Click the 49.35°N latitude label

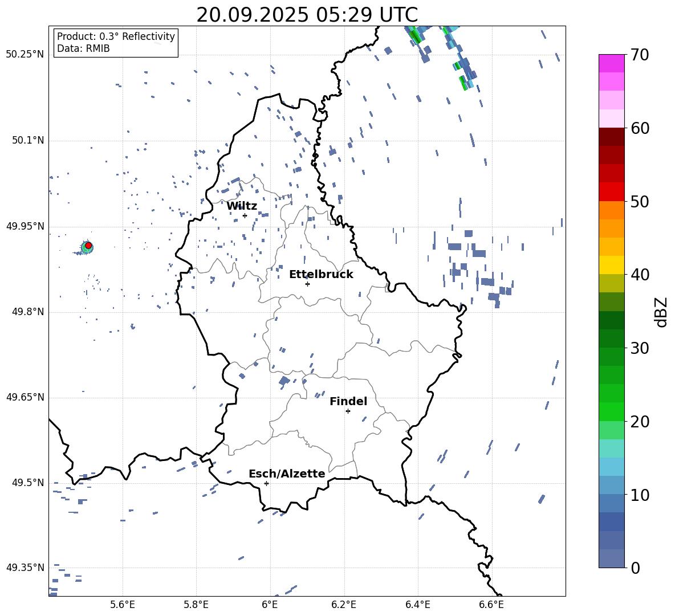tap(25, 568)
